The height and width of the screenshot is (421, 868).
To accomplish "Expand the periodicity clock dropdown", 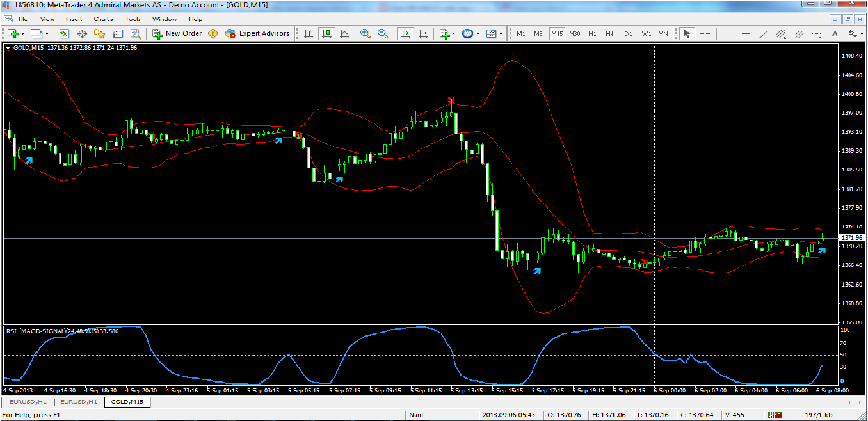I will (x=478, y=33).
